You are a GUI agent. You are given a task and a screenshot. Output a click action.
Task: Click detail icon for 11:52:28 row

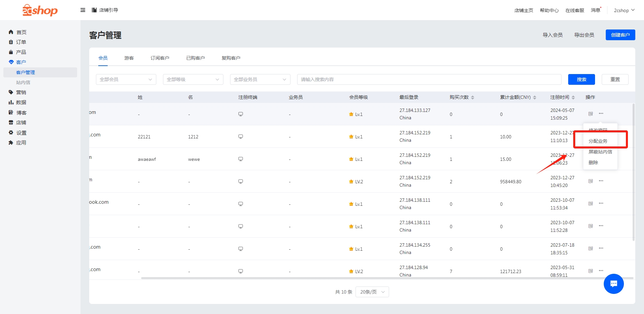(x=591, y=226)
